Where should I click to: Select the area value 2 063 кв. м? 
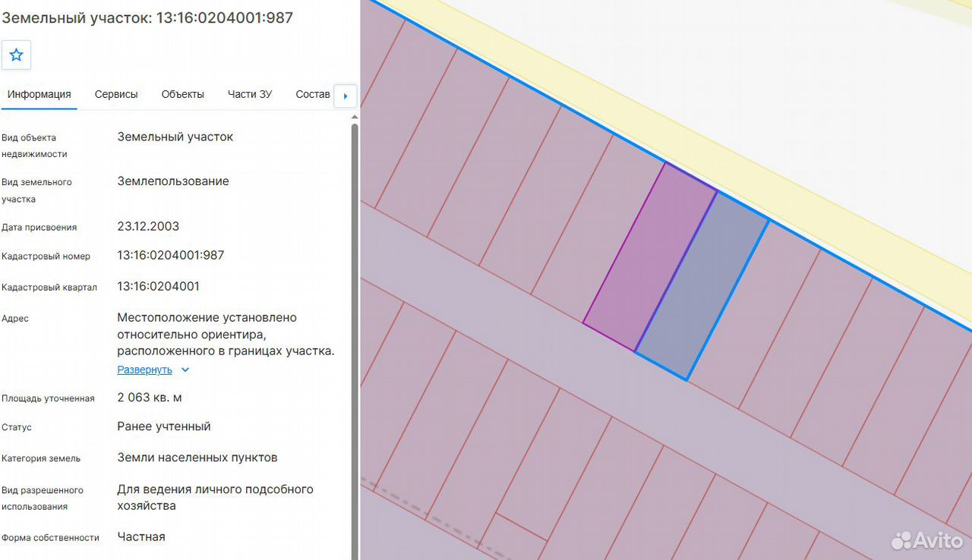pos(150,398)
